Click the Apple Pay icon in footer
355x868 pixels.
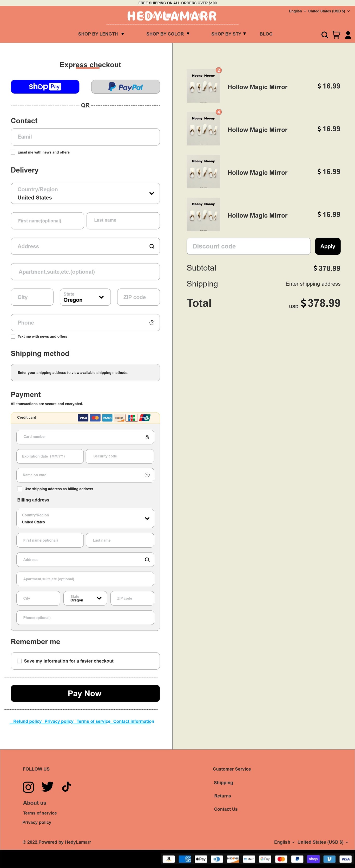tap(201, 859)
